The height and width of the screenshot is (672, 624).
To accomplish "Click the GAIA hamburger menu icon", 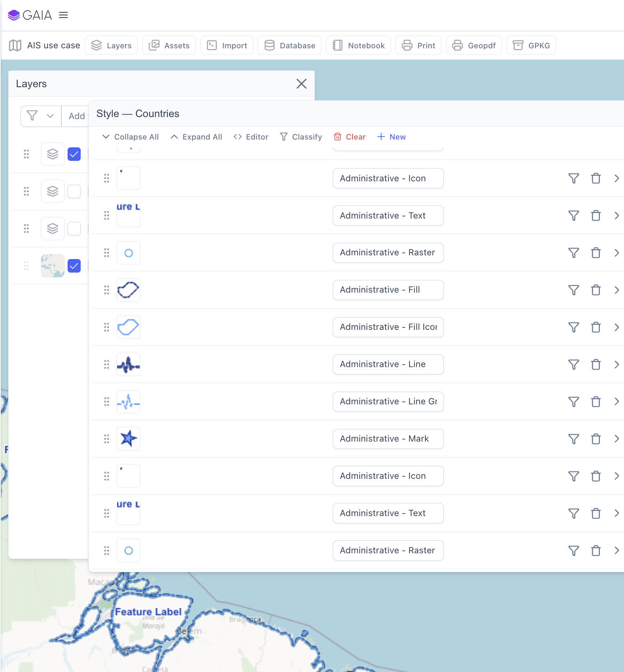I will click(x=63, y=15).
